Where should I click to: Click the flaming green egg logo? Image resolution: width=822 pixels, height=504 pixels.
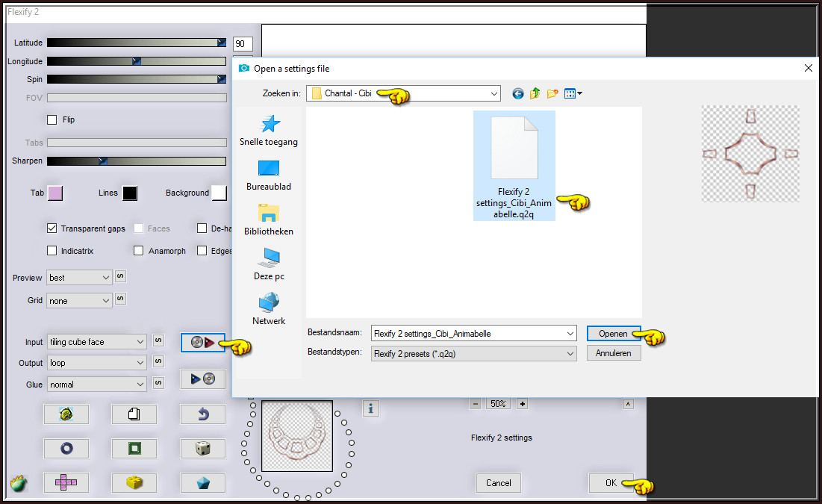[19, 483]
